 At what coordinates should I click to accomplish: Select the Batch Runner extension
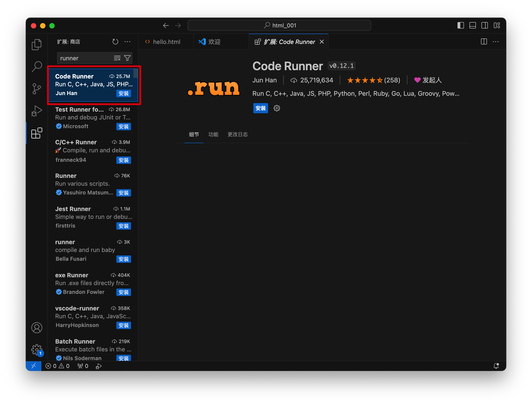pos(93,347)
